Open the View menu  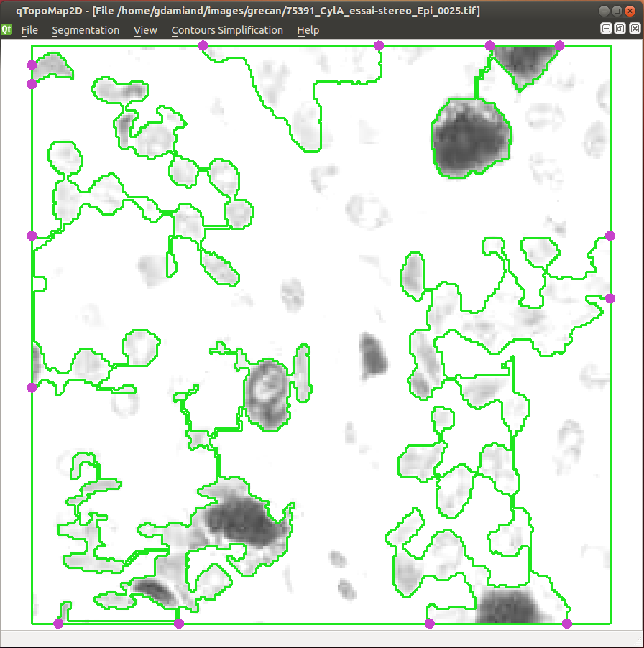(145, 30)
